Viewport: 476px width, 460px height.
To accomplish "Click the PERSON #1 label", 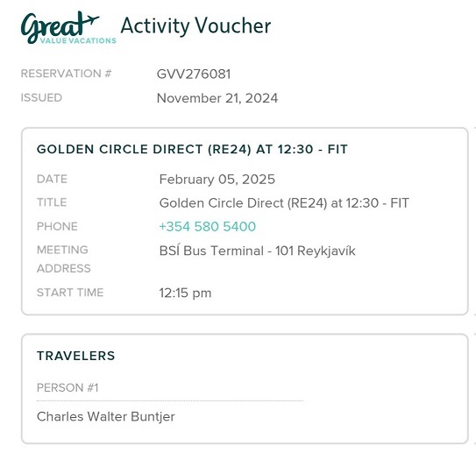I will pos(67,388).
